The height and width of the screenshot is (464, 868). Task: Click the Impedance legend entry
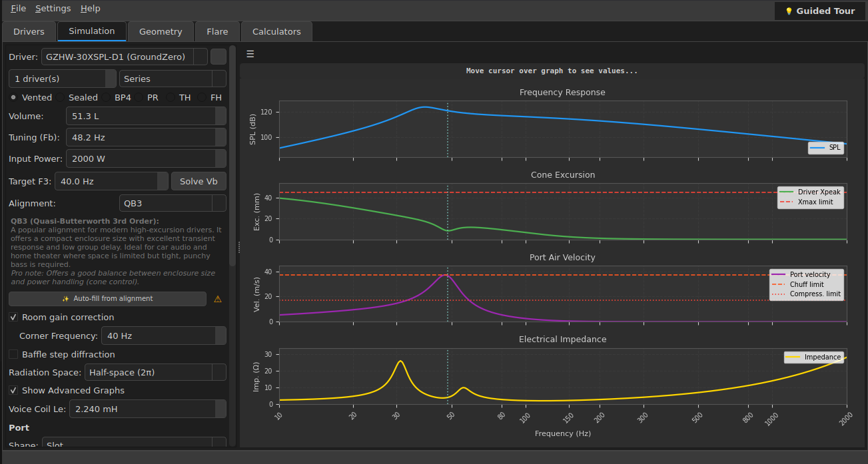(814, 357)
